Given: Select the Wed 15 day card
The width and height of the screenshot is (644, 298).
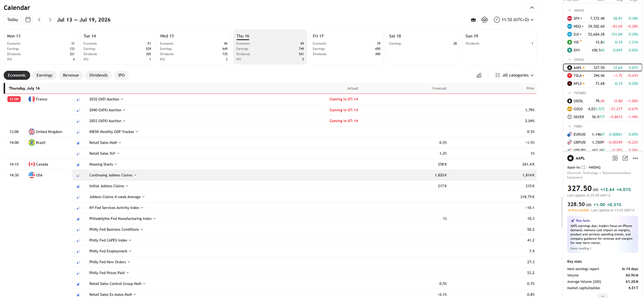Looking at the screenshot, I should (194, 47).
